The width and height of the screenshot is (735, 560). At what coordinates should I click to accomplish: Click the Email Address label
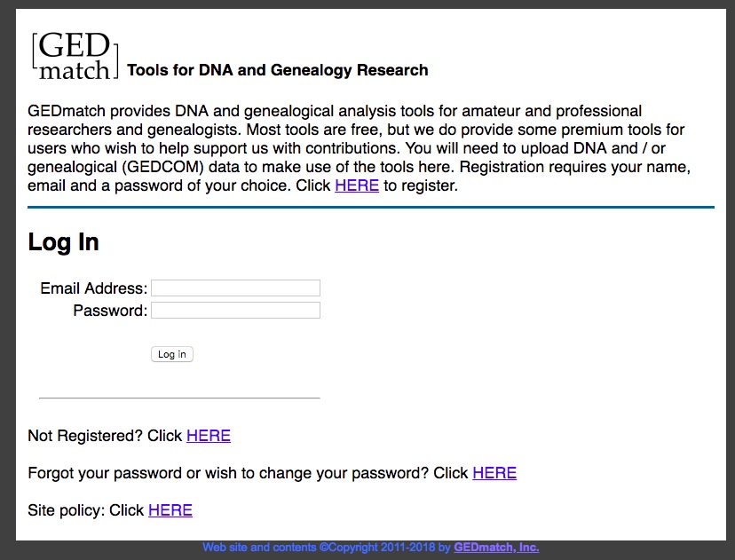point(94,288)
